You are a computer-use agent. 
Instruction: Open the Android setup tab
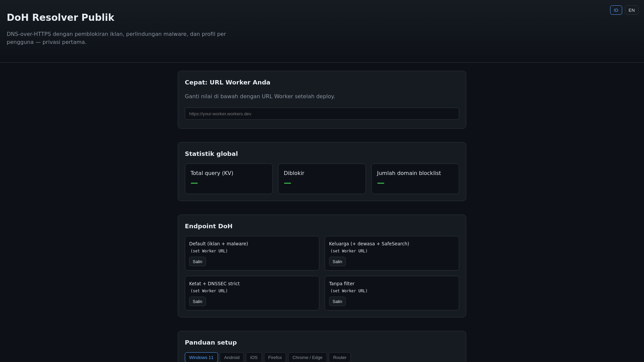pos(232,357)
